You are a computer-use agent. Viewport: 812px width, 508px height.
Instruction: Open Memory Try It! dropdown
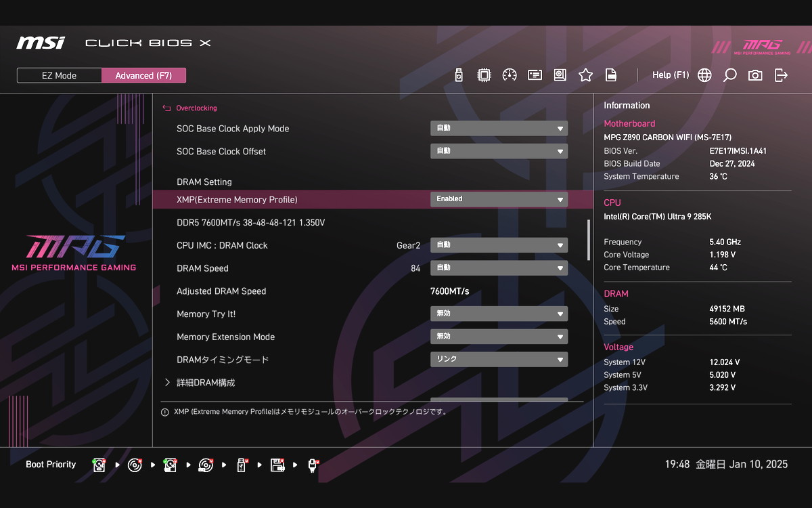coord(499,314)
